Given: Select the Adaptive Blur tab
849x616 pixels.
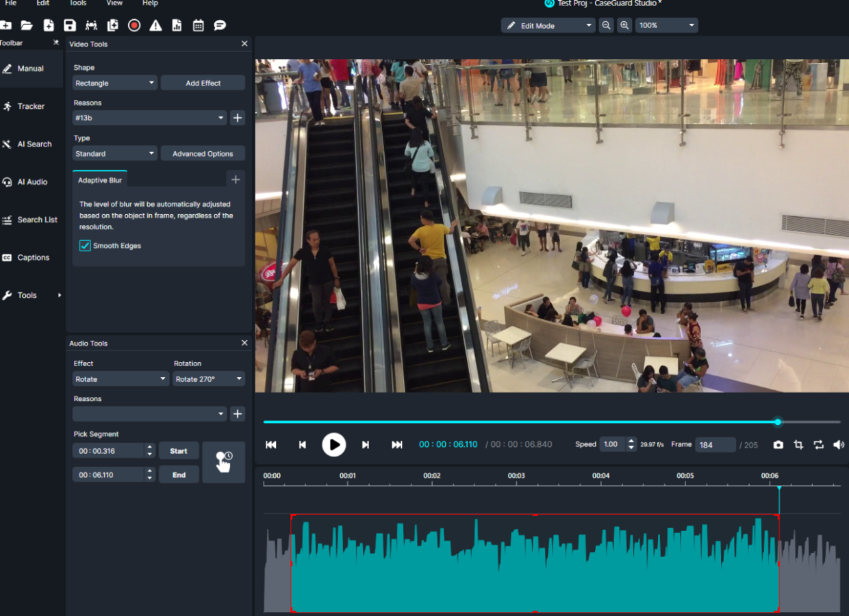Looking at the screenshot, I should (x=100, y=180).
